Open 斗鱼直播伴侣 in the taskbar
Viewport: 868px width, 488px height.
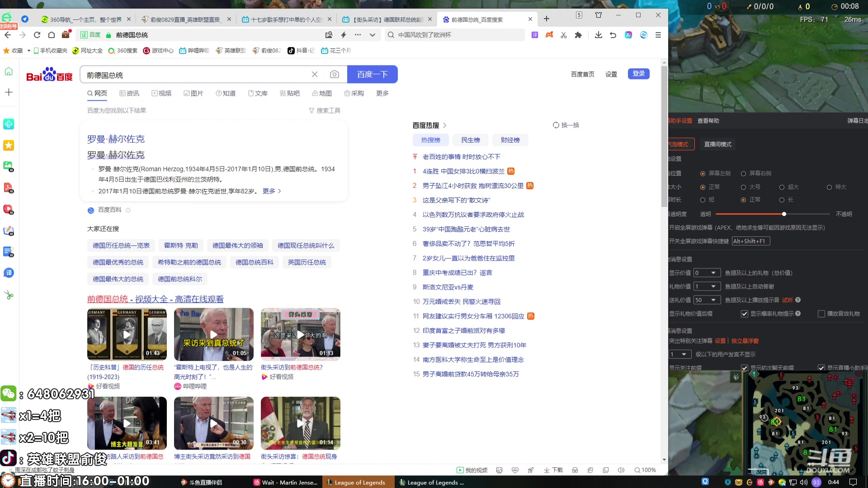pyautogui.click(x=201, y=483)
